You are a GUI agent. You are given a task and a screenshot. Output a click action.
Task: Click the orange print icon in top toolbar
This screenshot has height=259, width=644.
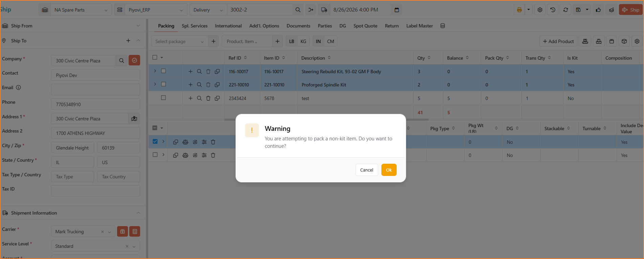(519, 10)
